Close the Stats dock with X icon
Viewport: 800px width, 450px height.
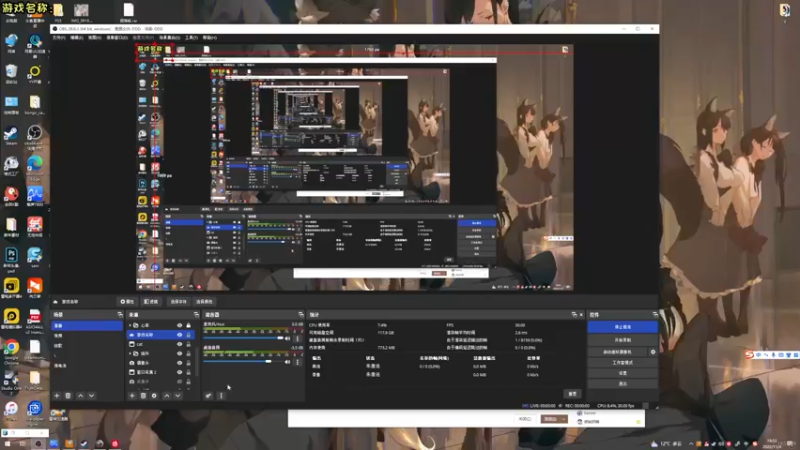tap(581, 314)
